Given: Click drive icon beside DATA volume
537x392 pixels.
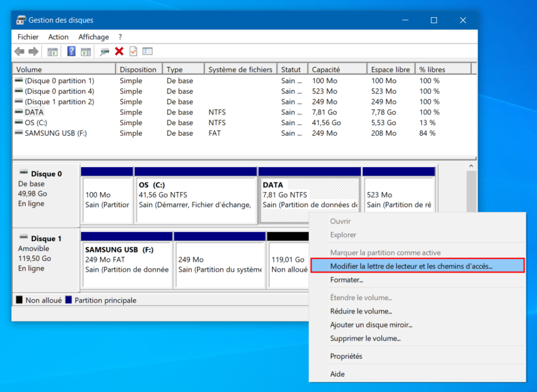Looking at the screenshot, I should point(19,112).
